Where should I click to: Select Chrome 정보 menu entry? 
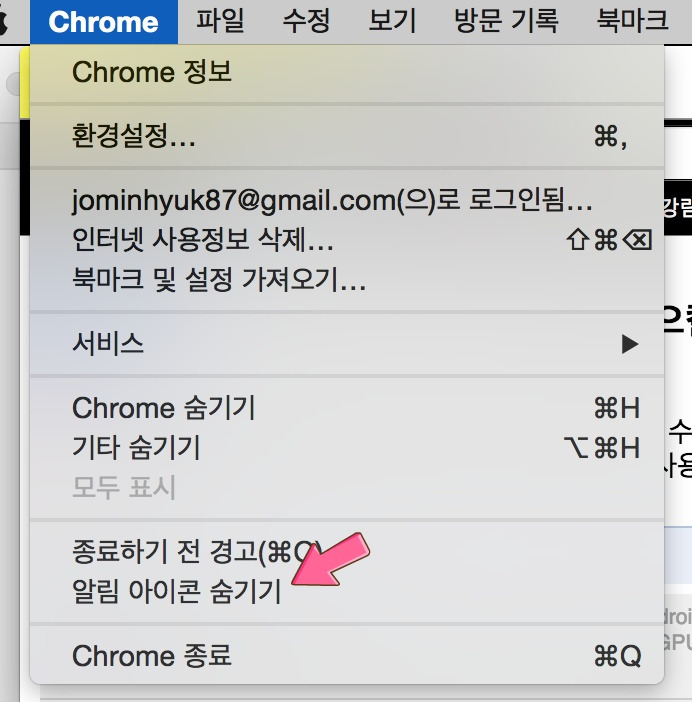click(347, 72)
